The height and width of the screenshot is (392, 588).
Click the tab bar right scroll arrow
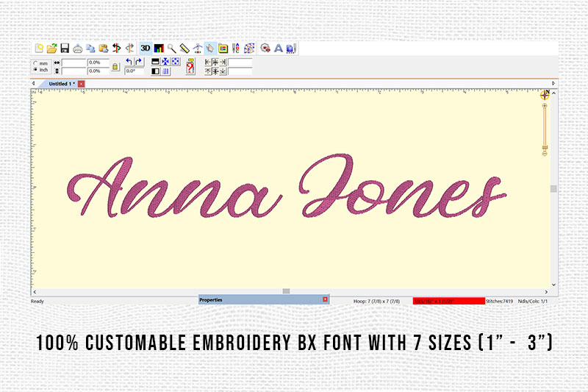coord(553,83)
